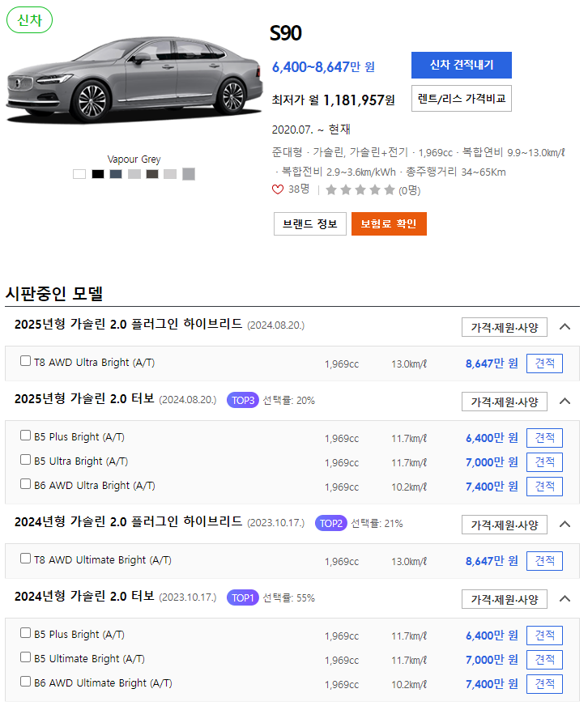588x710 pixels.
Task: Request 견적 for B5 Ultra Bright
Action: point(544,462)
